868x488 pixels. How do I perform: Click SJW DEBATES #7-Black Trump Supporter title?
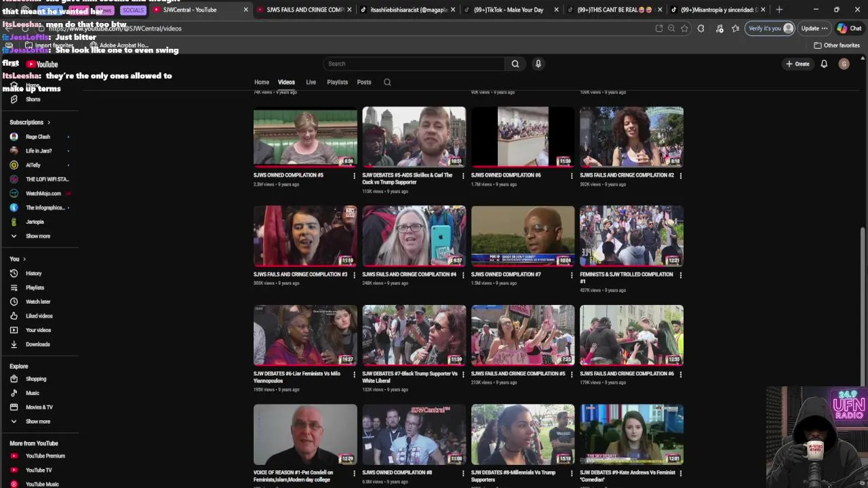(410, 377)
